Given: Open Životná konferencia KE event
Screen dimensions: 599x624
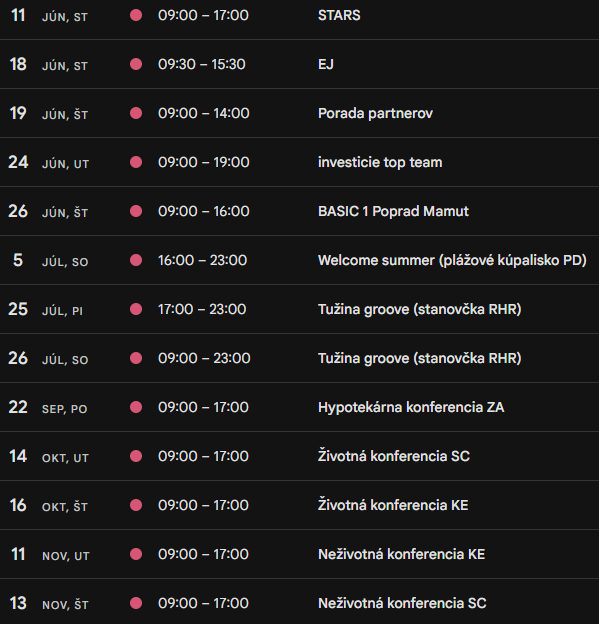Looking at the screenshot, I should pos(393,505).
